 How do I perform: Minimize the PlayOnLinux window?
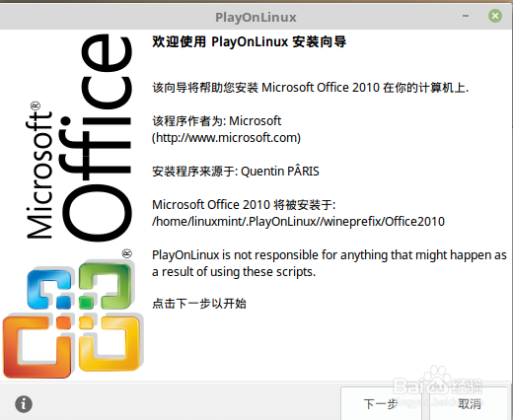coord(466,16)
